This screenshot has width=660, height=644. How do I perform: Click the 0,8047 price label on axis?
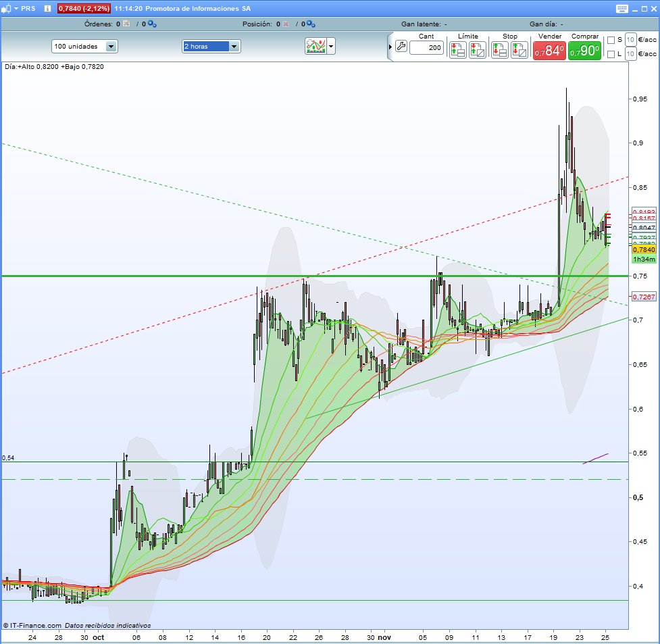(x=644, y=228)
